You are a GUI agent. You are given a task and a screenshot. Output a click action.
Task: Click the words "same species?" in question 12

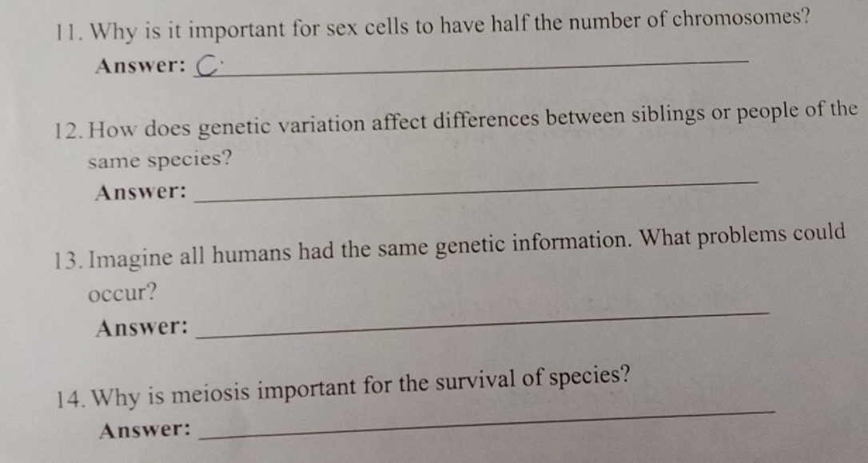pos(160,160)
